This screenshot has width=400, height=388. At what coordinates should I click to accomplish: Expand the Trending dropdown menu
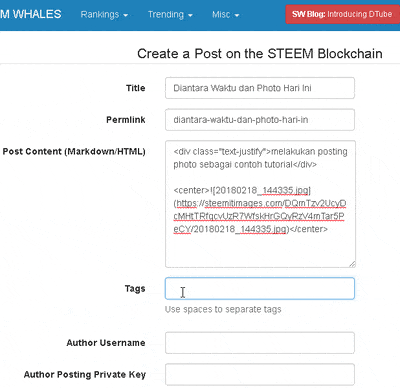coord(170,15)
